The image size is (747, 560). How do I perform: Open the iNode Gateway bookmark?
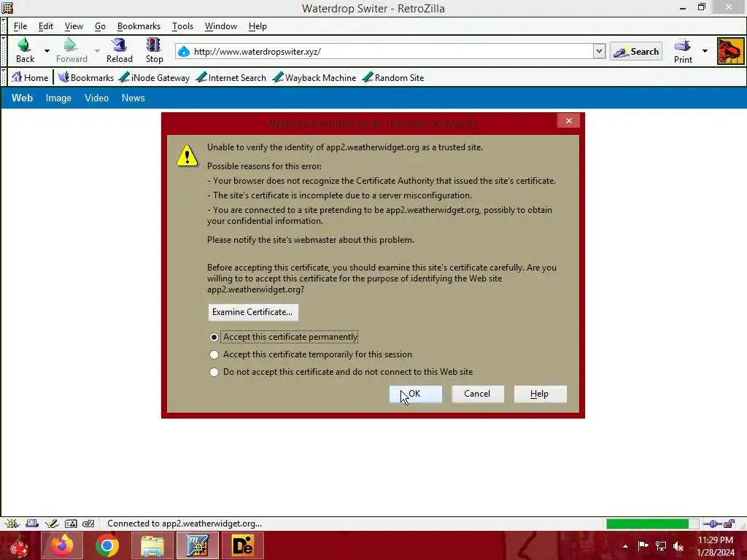click(155, 77)
